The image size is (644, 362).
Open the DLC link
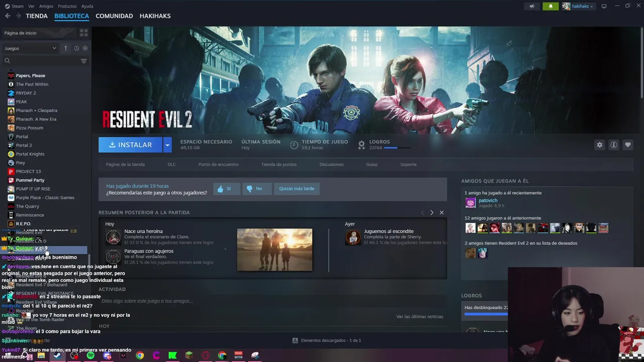tap(172, 164)
